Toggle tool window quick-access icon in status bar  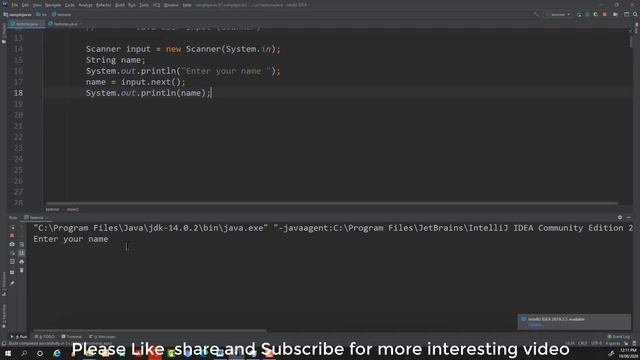pyautogui.click(x=4, y=344)
